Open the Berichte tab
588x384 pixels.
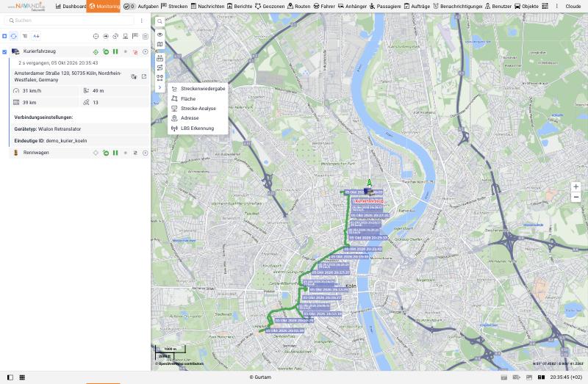(x=240, y=7)
